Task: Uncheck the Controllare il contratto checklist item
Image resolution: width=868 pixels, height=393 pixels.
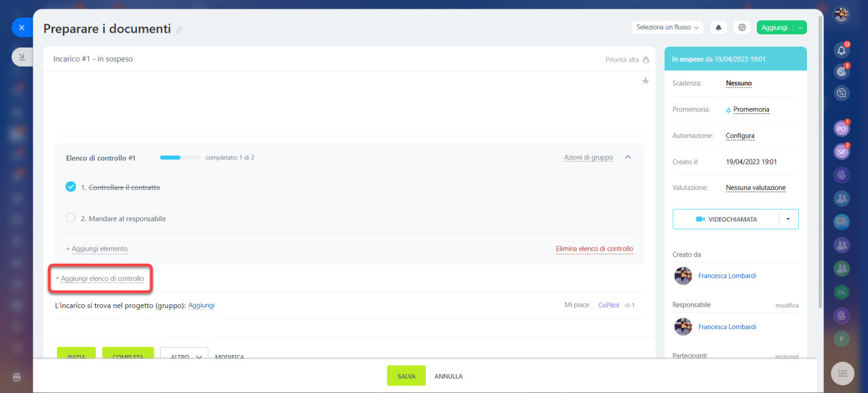Action: 71,187
